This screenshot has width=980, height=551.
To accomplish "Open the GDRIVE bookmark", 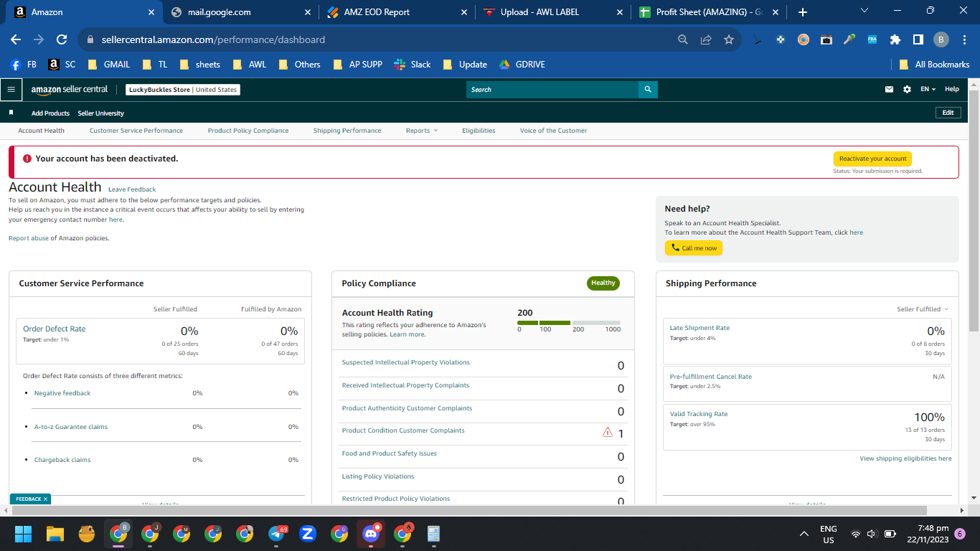I will (522, 65).
